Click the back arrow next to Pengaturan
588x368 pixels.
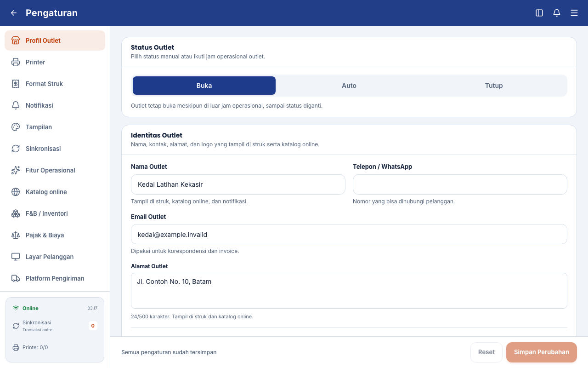pos(14,13)
